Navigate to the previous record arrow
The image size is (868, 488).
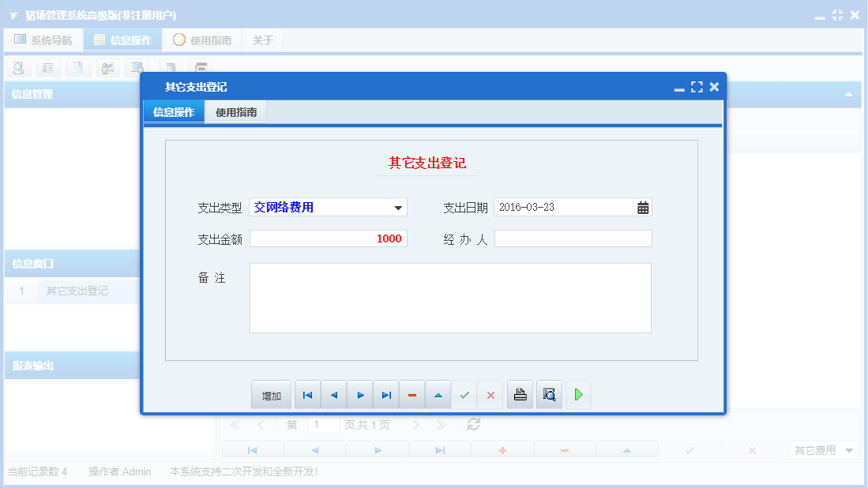333,394
